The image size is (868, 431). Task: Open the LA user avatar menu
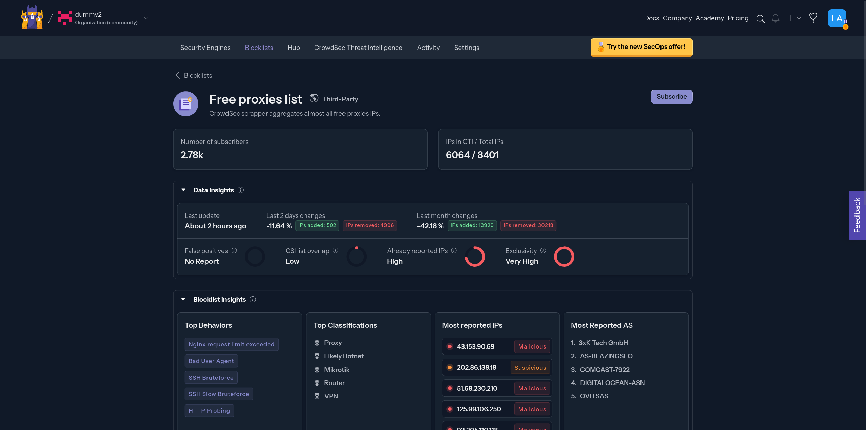point(837,18)
